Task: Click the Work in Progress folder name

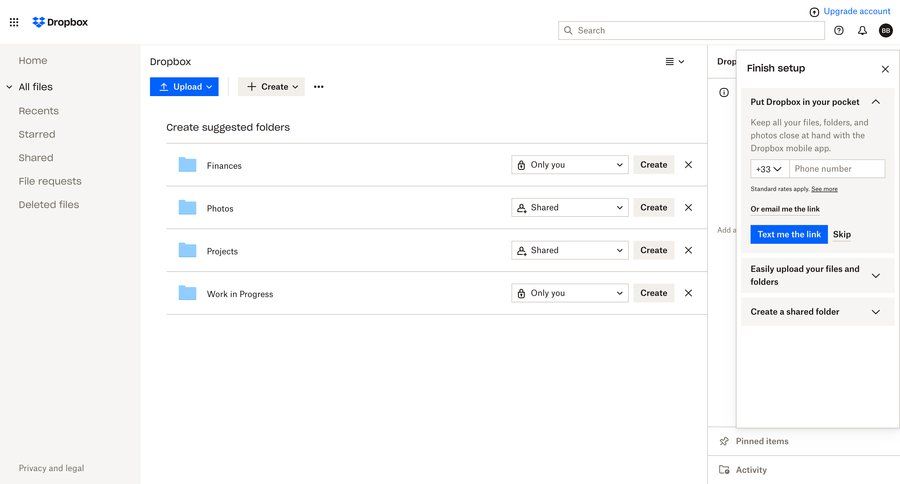Action: pos(240,294)
